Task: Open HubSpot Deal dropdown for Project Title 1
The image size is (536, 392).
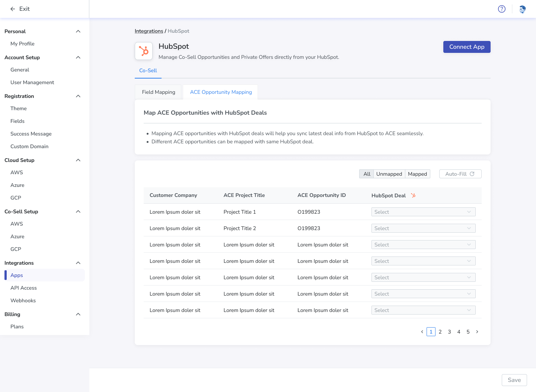Action: click(424, 212)
